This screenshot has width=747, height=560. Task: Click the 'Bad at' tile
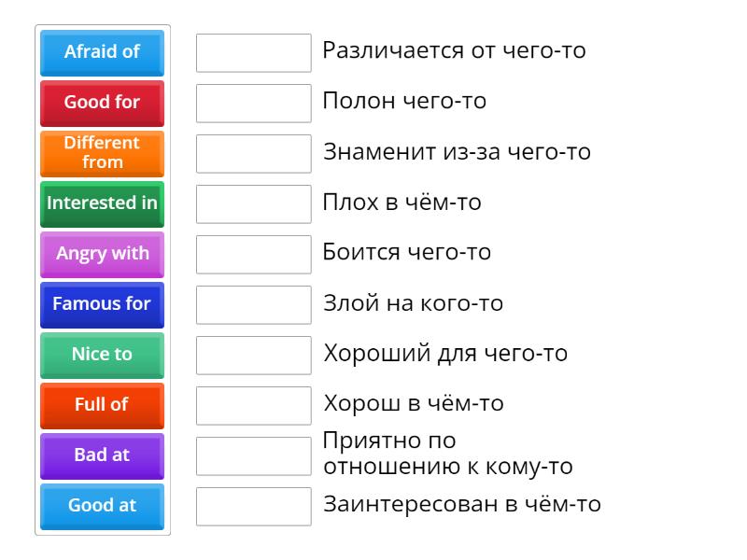tap(101, 455)
